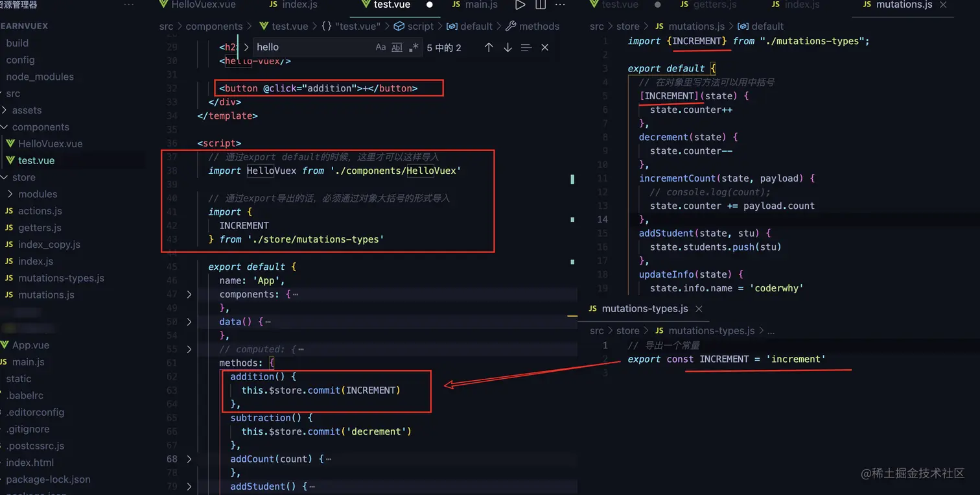Click the components breadcrumb in left editor
The image size is (980, 495).
[214, 27]
